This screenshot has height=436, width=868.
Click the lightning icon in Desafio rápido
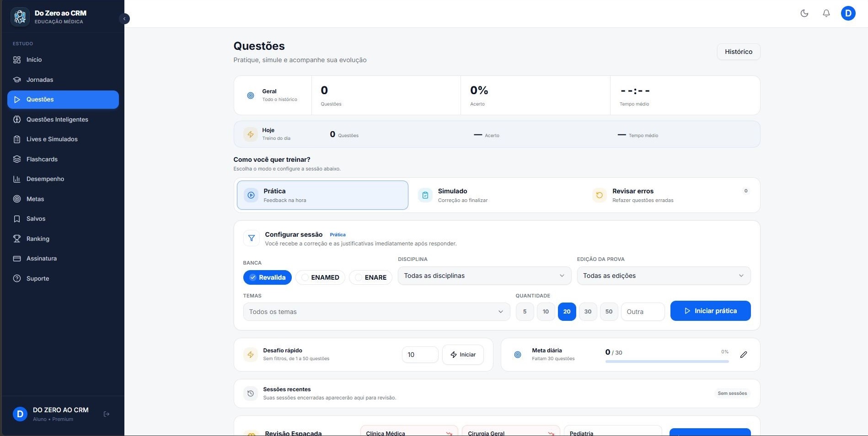click(251, 355)
